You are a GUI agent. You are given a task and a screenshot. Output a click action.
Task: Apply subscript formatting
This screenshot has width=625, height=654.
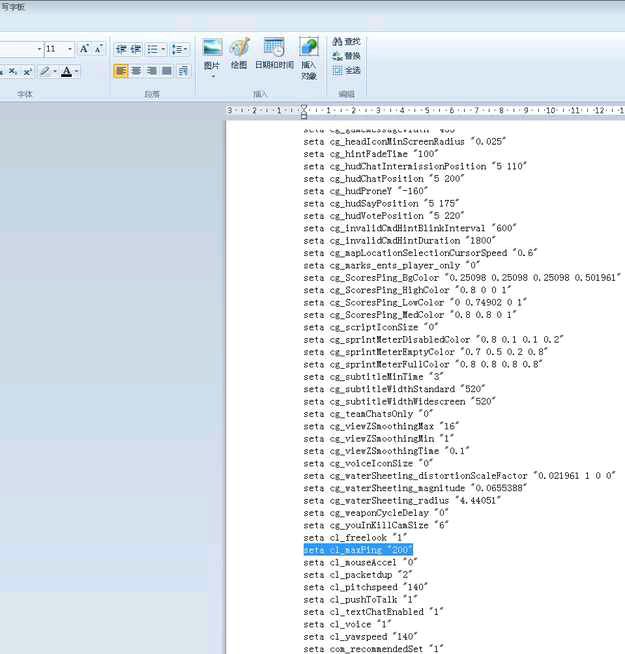[13, 72]
